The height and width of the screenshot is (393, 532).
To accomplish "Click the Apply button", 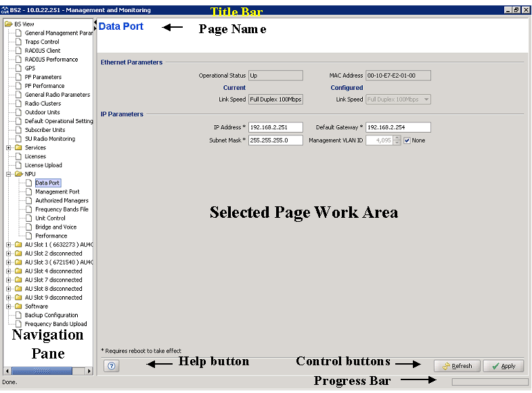I will (503, 366).
